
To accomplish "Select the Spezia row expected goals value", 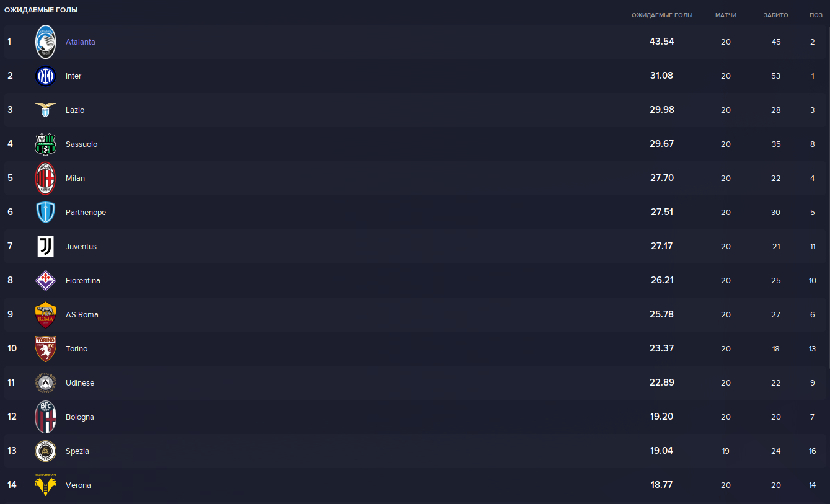I will [662, 451].
